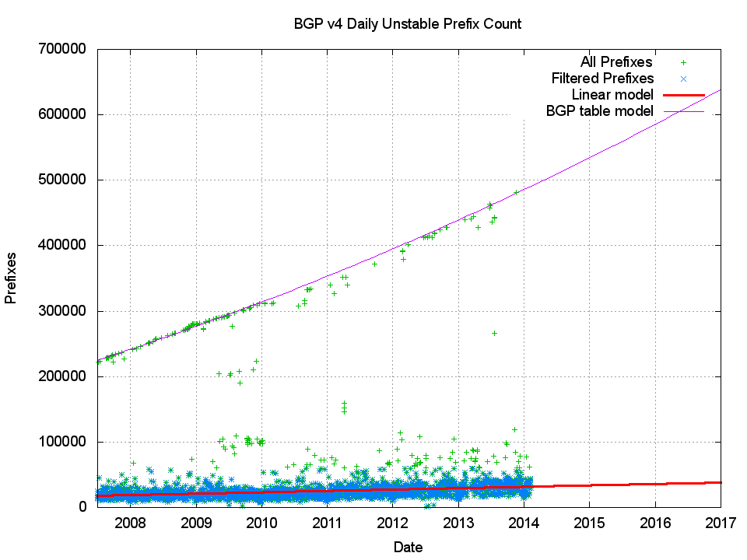Click the Date x-axis label
This screenshot has width=747, height=560.
coord(408,547)
